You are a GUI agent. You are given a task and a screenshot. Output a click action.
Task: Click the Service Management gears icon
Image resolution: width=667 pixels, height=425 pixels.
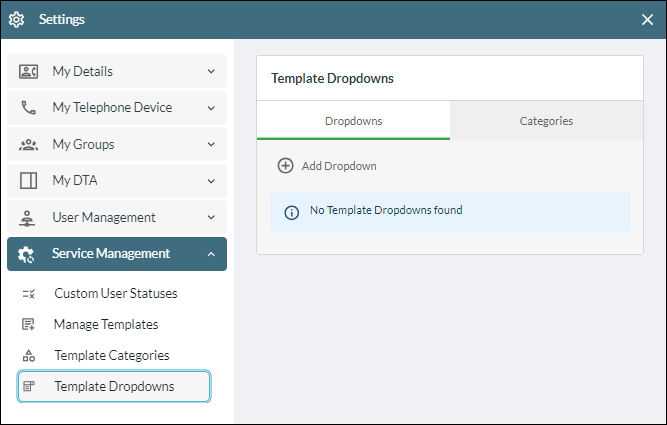26,254
